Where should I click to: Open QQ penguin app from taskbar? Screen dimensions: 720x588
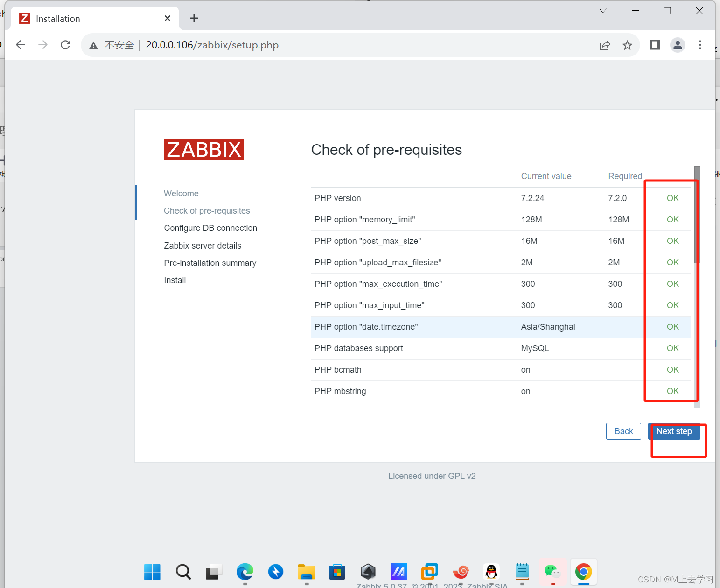pos(491,572)
